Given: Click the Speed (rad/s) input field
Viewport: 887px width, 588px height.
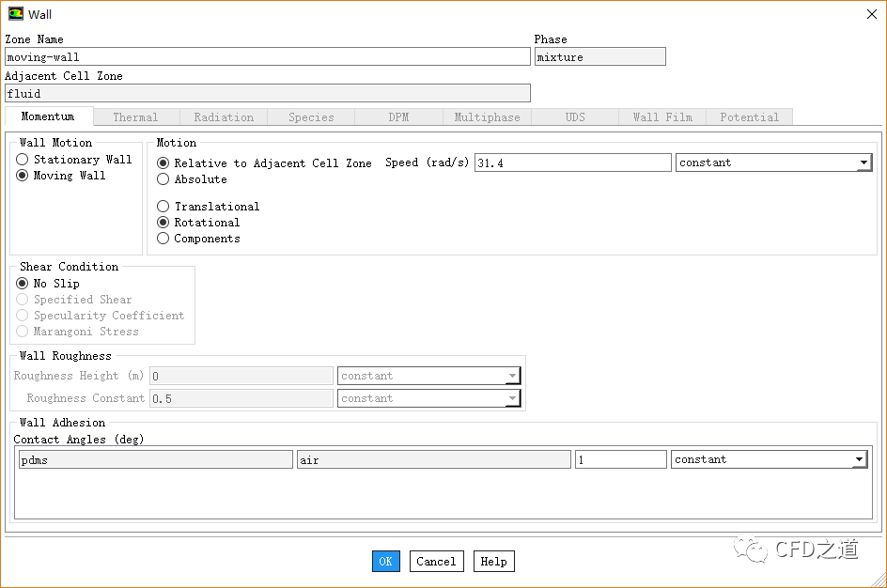Looking at the screenshot, I should [572, 162].
